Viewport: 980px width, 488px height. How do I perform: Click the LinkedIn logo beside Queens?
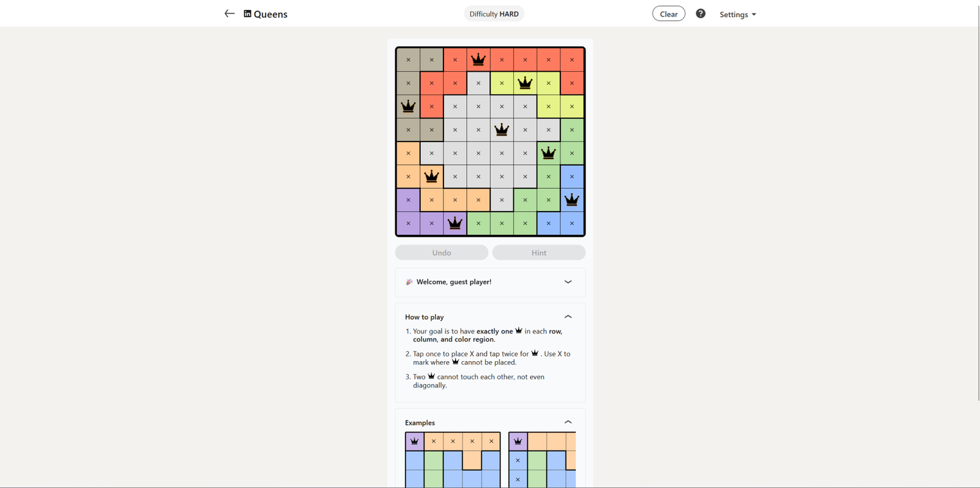pos(247,13)
